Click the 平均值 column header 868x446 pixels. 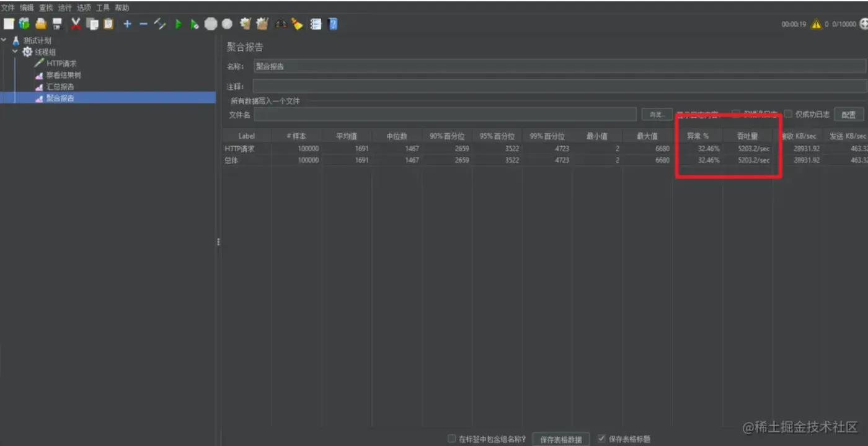[x=347, y=136]
